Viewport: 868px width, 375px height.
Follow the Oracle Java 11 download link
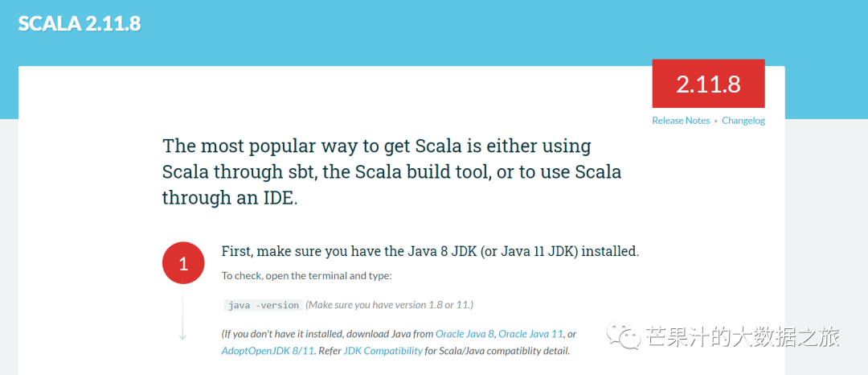coord(531,334)
